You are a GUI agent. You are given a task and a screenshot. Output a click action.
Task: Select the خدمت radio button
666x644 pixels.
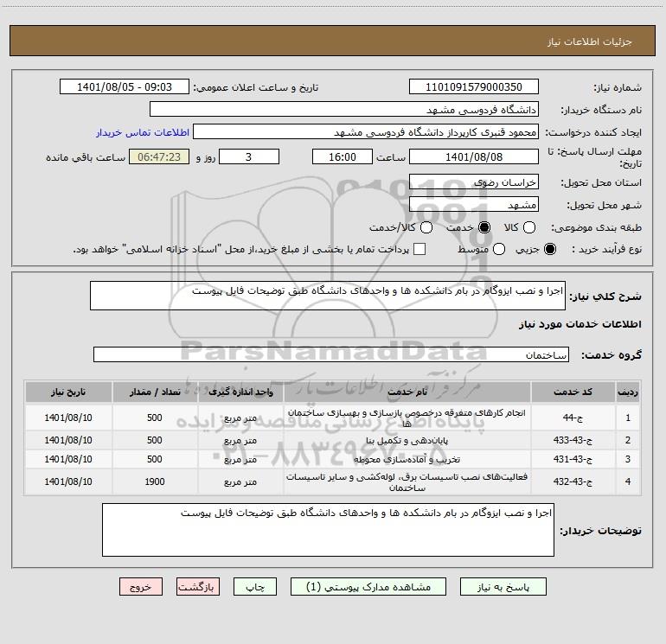(484, 227)
